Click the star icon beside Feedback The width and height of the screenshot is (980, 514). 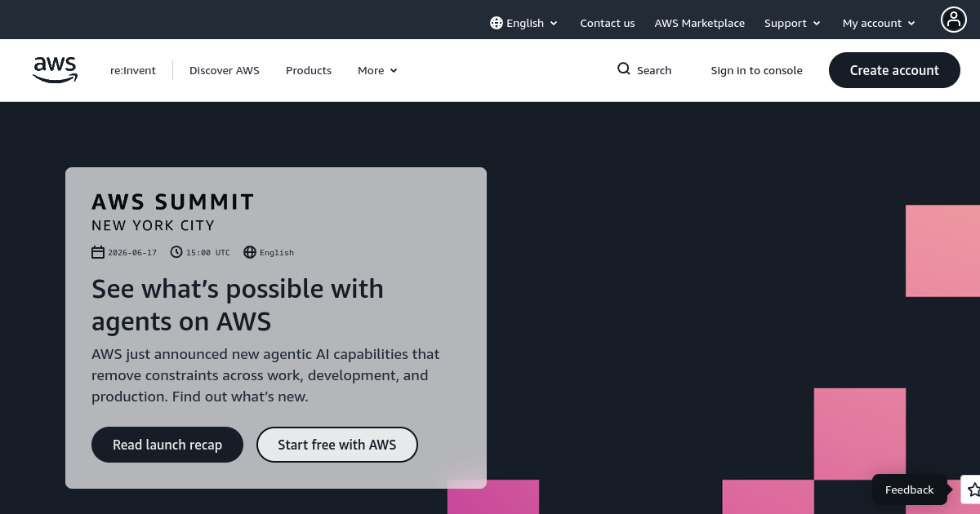click(973, 490)
